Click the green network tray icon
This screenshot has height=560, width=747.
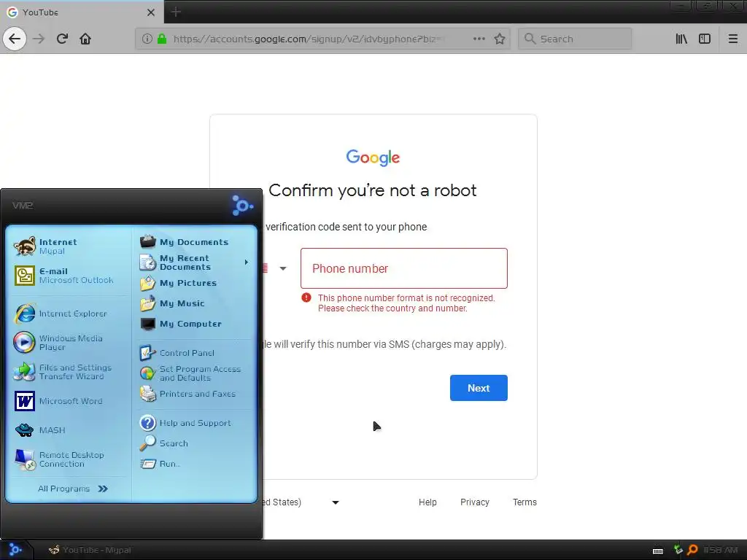pyautogui.click(x=678, y=550)
